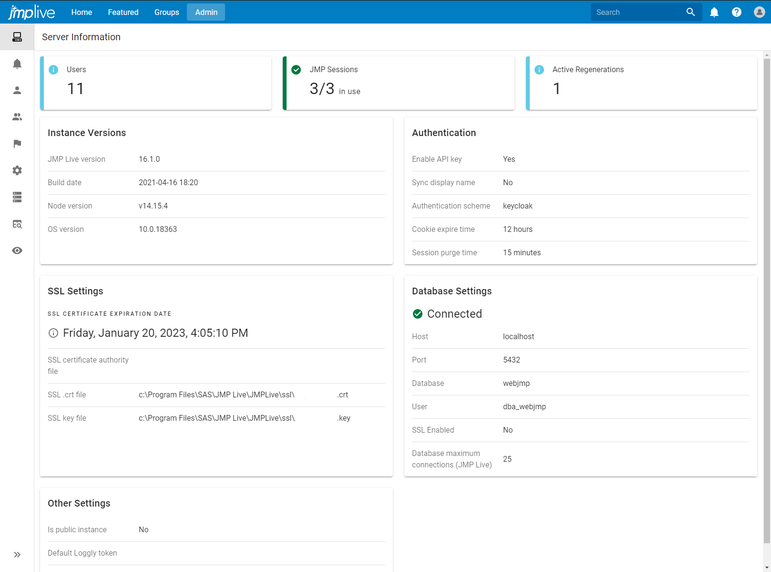Click OS version value 10.0.18363
The width and height of the screenshot is (771, 572).
click(157, 229)
